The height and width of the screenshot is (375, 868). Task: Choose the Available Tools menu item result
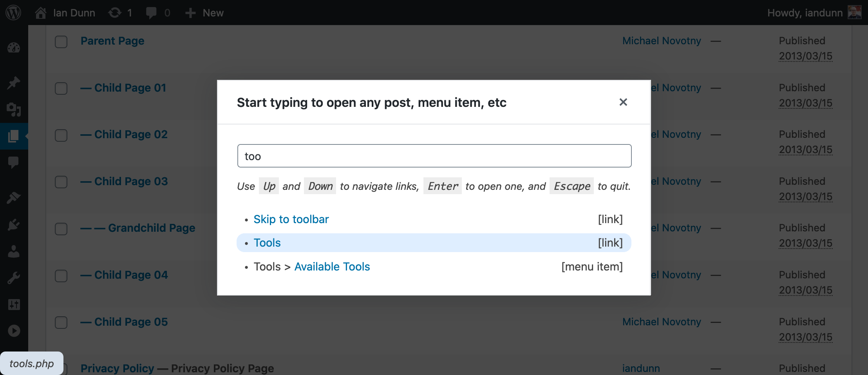(332, 267)
